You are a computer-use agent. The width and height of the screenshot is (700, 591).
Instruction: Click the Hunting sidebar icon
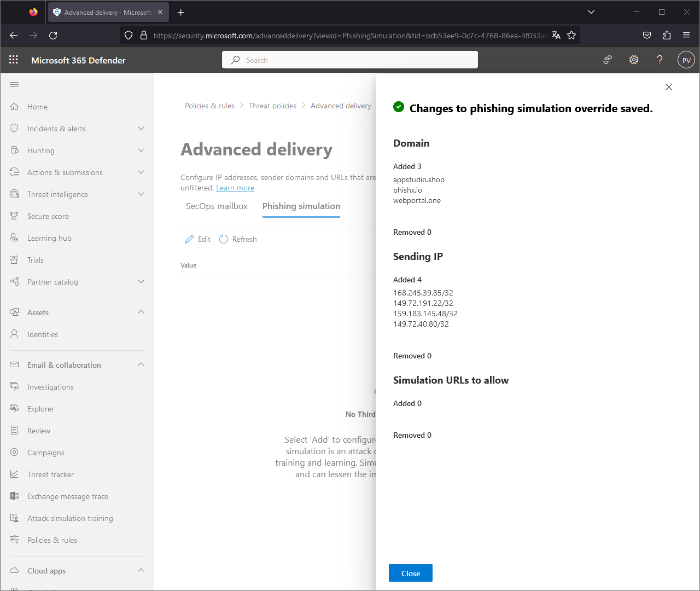14,150
